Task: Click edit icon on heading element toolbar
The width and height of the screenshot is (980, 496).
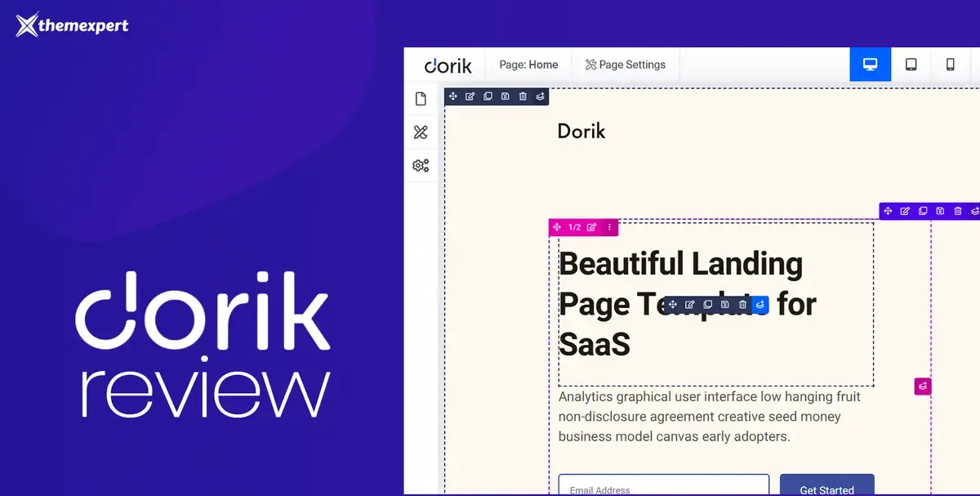Action: (x=690, y=305)
